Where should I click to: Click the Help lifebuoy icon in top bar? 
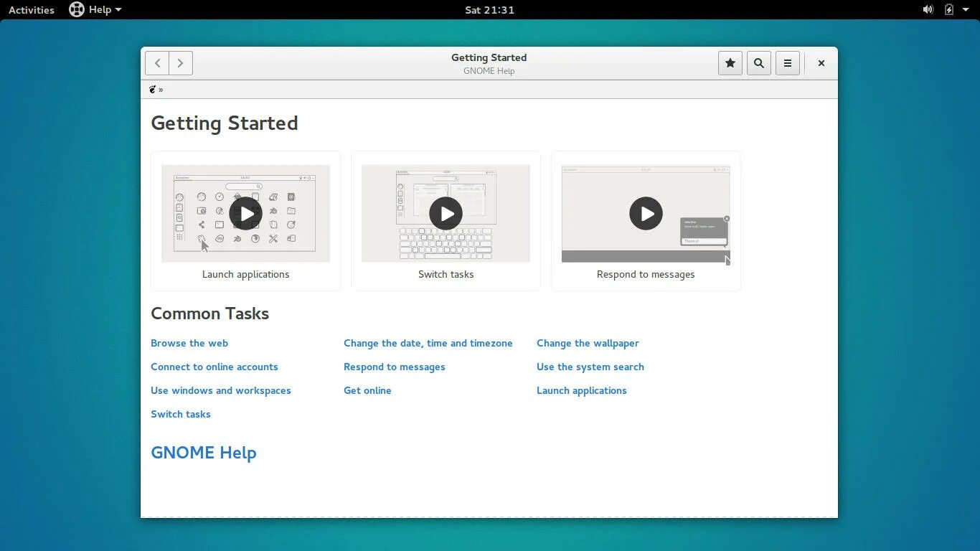(x=77, y=9)
